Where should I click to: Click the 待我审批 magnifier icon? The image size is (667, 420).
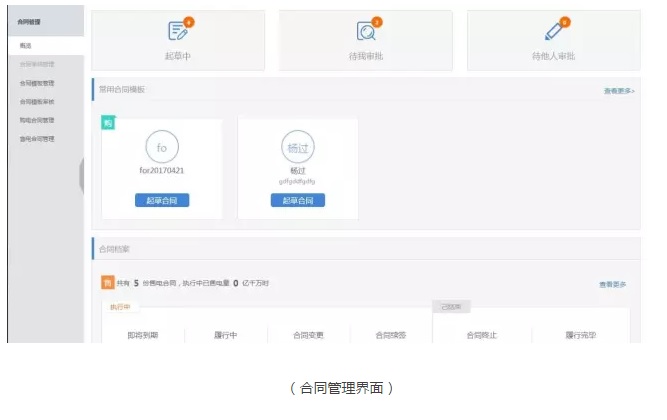coord(366,31)
